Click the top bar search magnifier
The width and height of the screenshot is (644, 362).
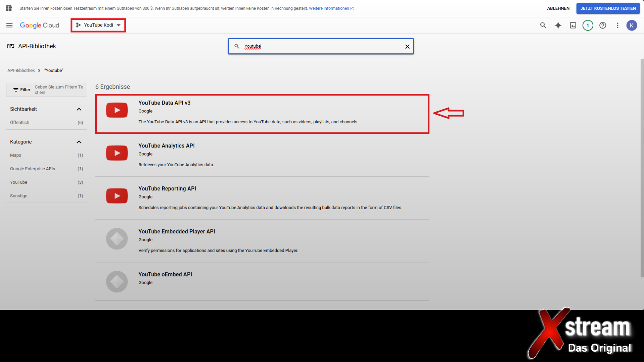[543, 25]
